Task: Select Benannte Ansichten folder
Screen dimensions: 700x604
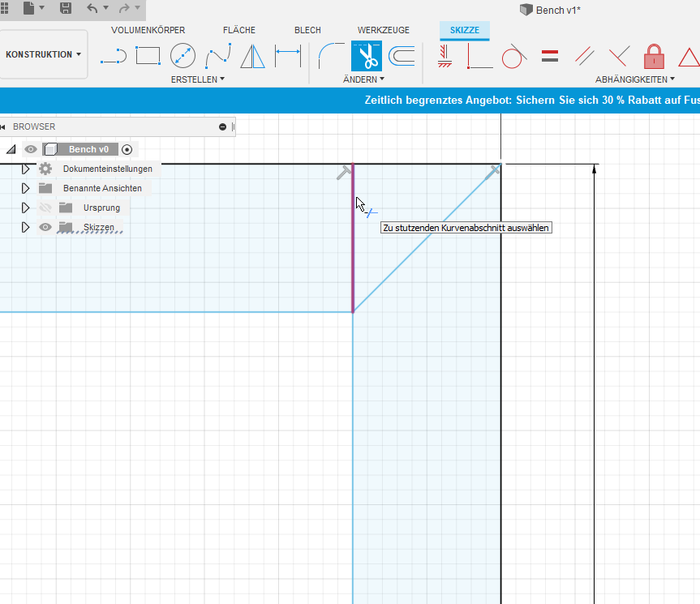Action: pos(102,188)
